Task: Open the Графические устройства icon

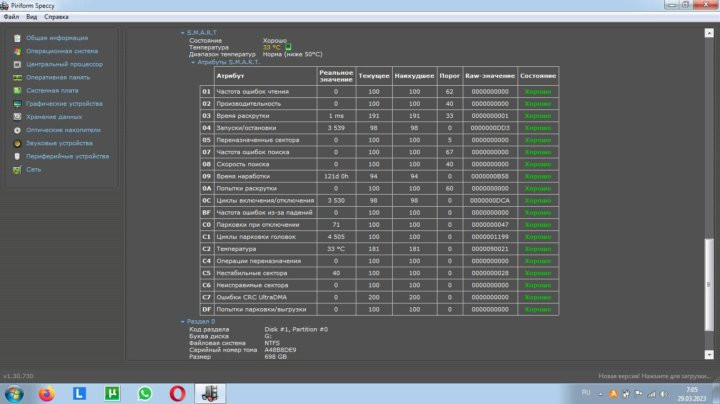Action: 17,104
